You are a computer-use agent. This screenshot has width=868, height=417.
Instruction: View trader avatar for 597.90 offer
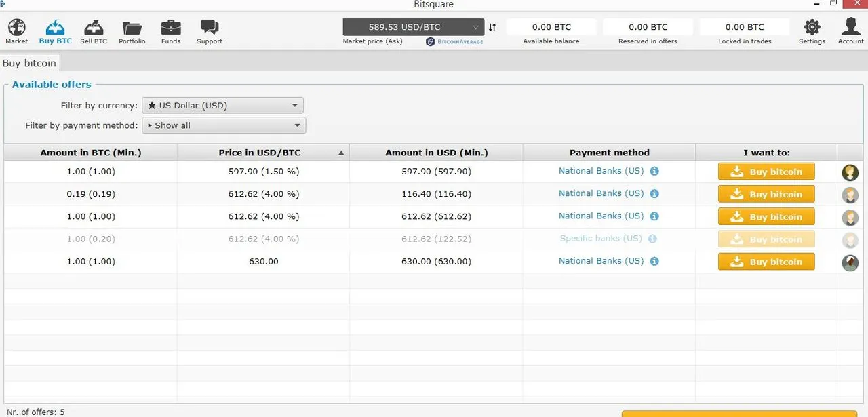pos(850,172)
